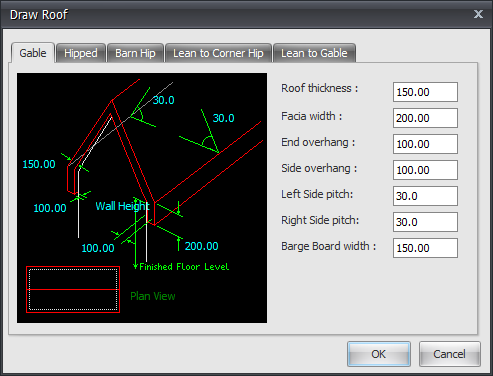
Task: Click the End overhang input field
Action: point(425,144)
